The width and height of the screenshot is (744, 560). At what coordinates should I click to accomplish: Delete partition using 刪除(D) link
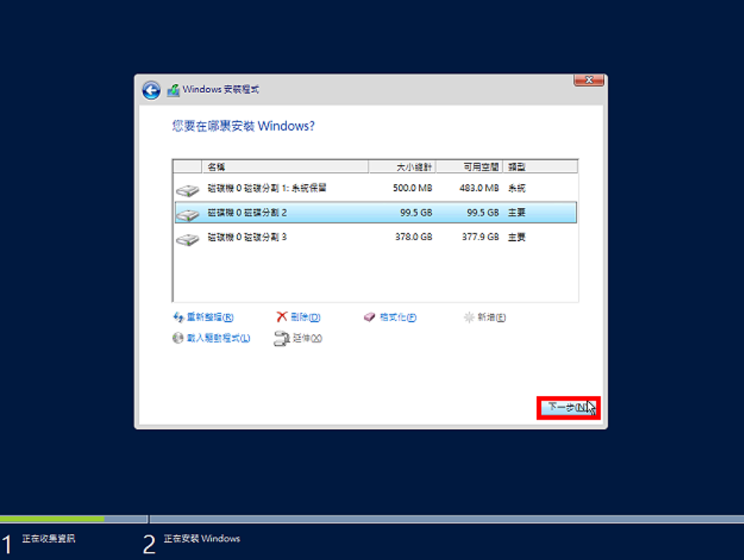[x=305, y=317]
